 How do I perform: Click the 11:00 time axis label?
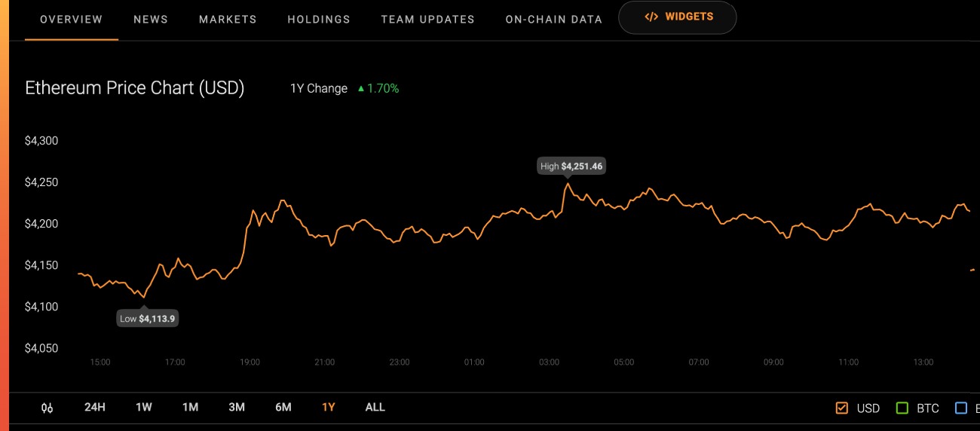pos(848,362)
